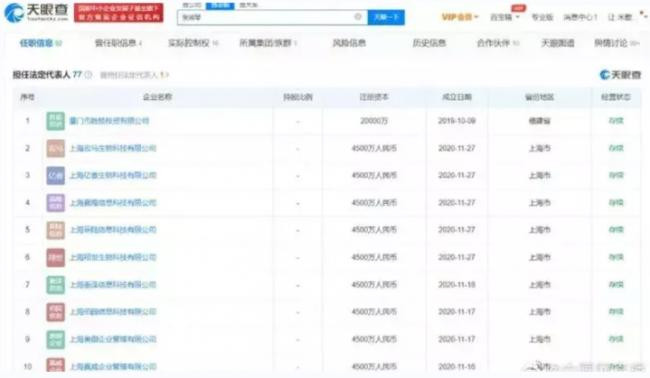Screen dimensions: 650x378
Task: Open the Shanghai company name link in row 8
Action: 113,312
